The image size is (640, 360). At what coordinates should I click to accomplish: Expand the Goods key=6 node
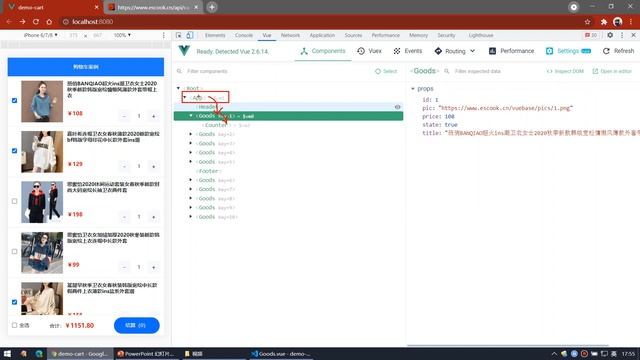(191, 180)
